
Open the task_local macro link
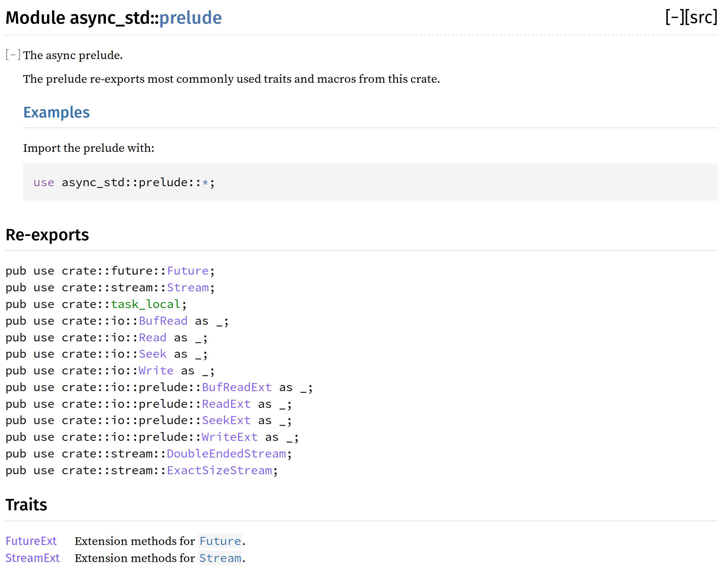point(146,304)
